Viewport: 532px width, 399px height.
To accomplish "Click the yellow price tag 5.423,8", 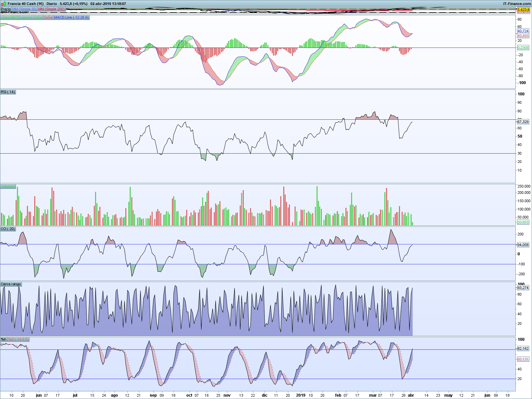I will coord(523,10).
